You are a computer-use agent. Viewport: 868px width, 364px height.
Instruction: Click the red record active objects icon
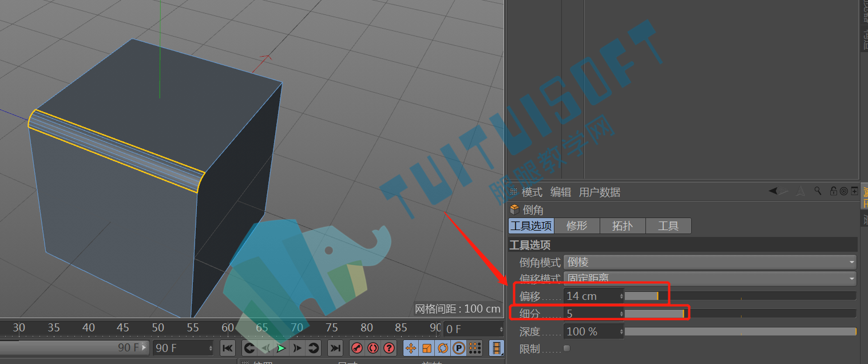(x=357, y=347)
